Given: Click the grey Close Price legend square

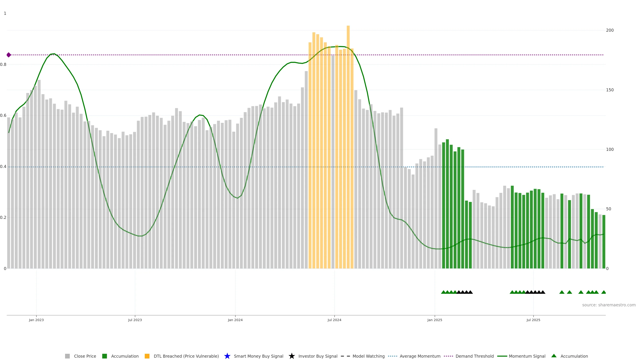Looking at the screenshot, I should [x=67, y=356].
